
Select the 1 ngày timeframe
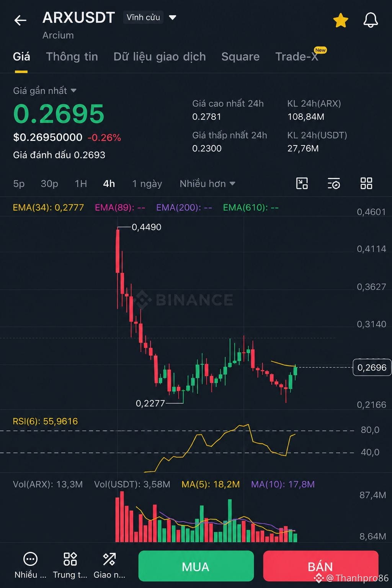tap(147, 184)
